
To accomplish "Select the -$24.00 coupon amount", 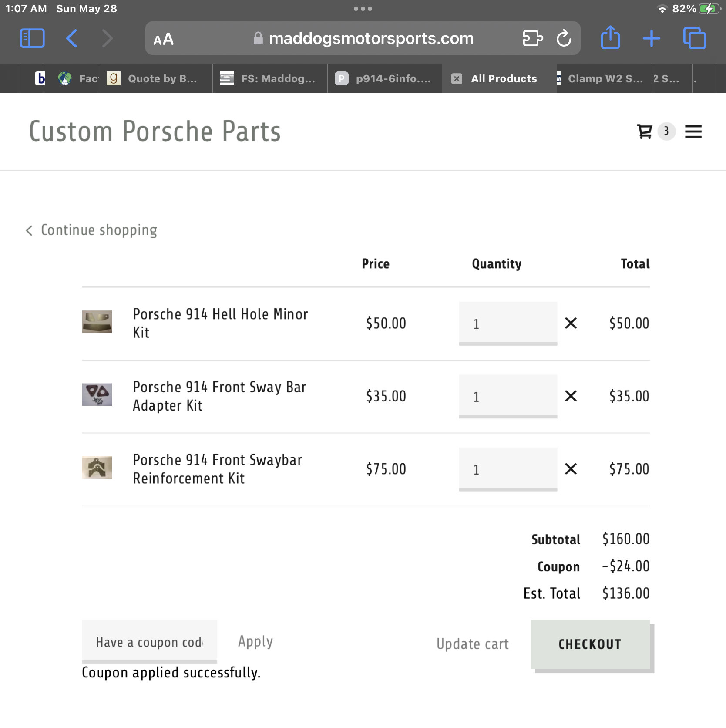I will 625,566.
